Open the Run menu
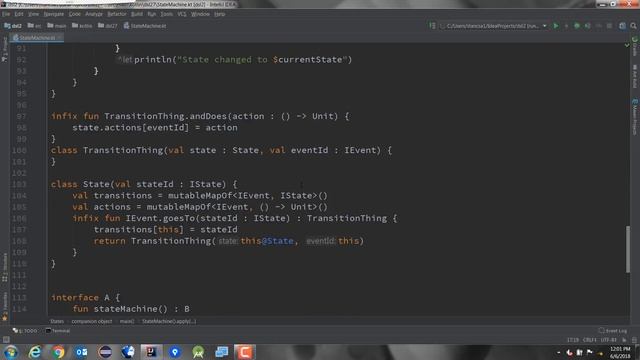This screenshot has width=640, height=360. (151, 14)
